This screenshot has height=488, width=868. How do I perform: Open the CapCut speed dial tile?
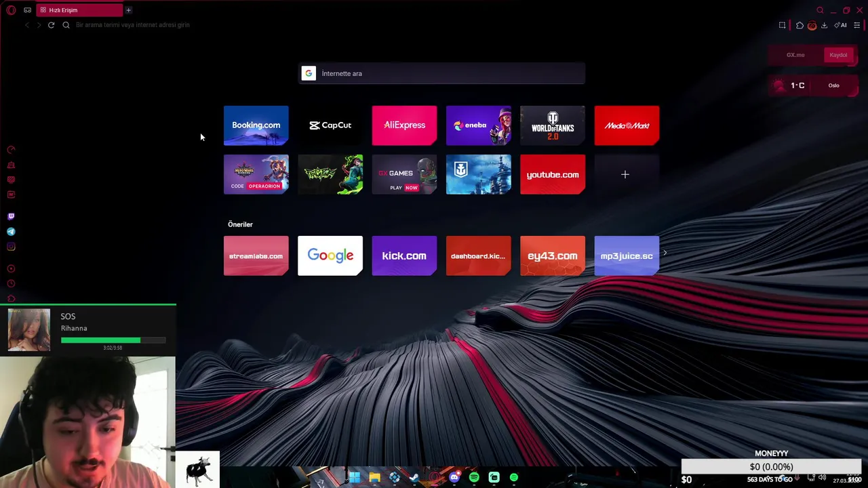tap(330, 125)
